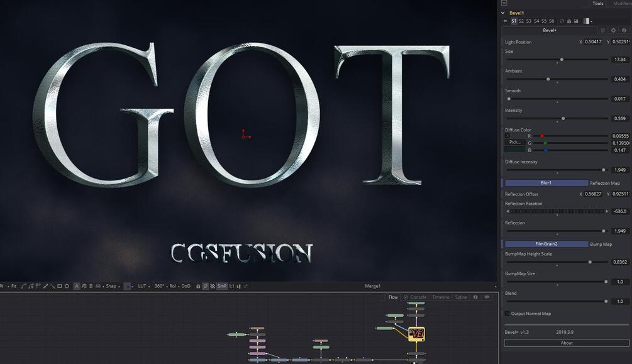Click the Reflection Rotation thumbwheel
This screenshot has width=632, height=364.
pos(557,211)
